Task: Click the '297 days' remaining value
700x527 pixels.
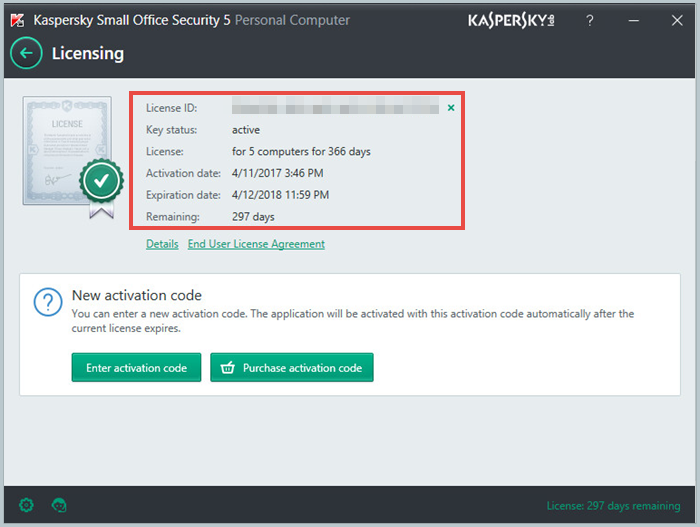Action: click(x=253, y=217)
